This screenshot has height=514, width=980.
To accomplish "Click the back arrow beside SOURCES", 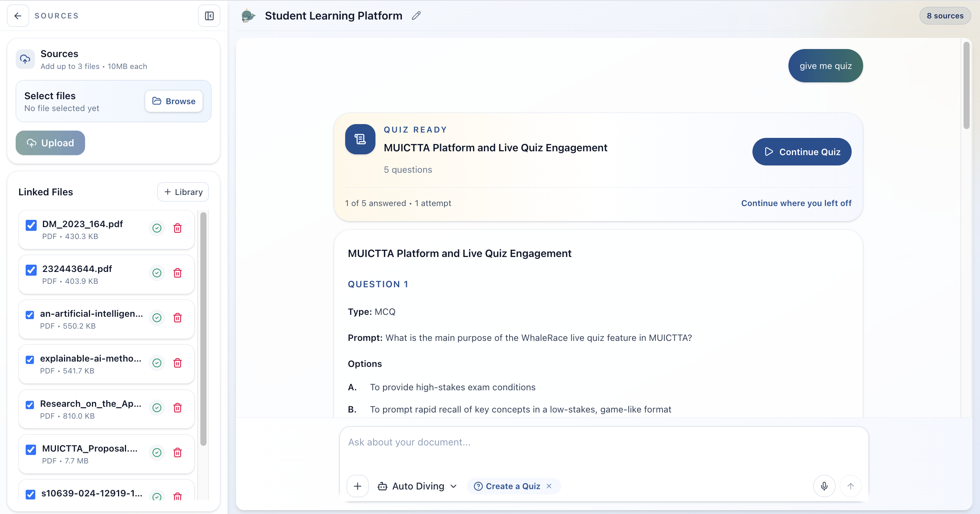I will pyautogui.click(x=18, y=16).
